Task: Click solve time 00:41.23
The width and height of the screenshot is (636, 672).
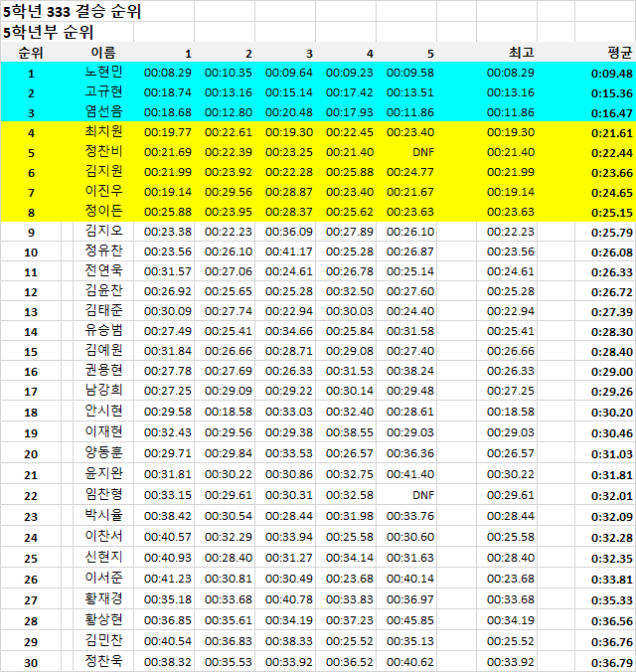Action: coord(168,579)
